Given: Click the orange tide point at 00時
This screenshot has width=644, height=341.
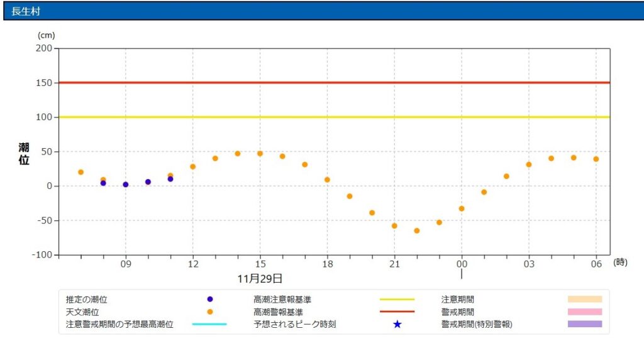Looking at the screenshot, I should (462, 208).
